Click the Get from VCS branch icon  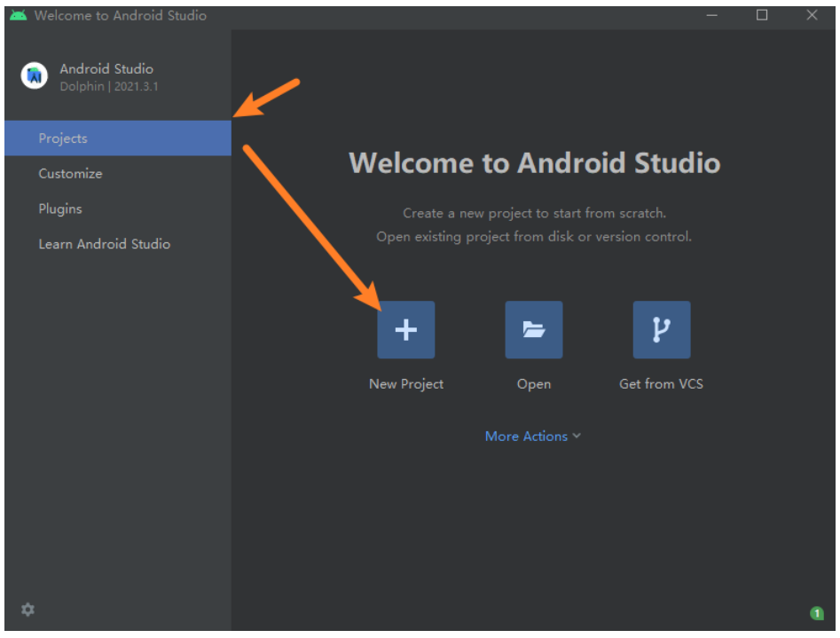pos(661,330)
